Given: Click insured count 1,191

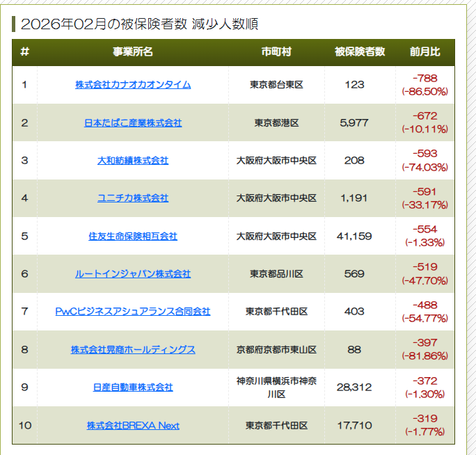Looking at the screenshot, I should (x=354, y=198).
